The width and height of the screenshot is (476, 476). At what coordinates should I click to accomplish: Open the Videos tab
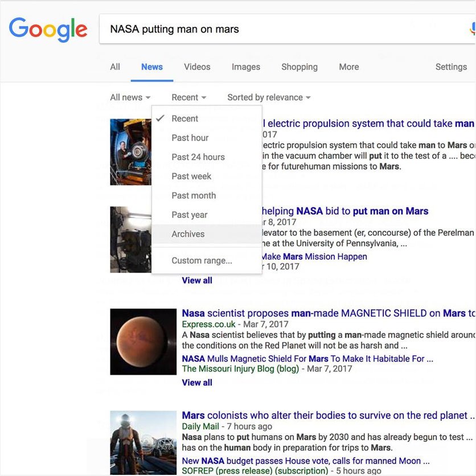[197, 67]
